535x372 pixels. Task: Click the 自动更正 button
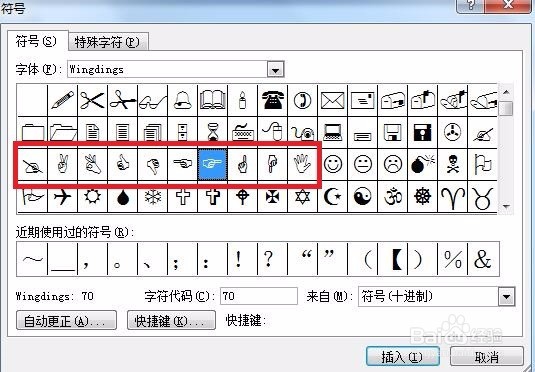coord(66,320)
